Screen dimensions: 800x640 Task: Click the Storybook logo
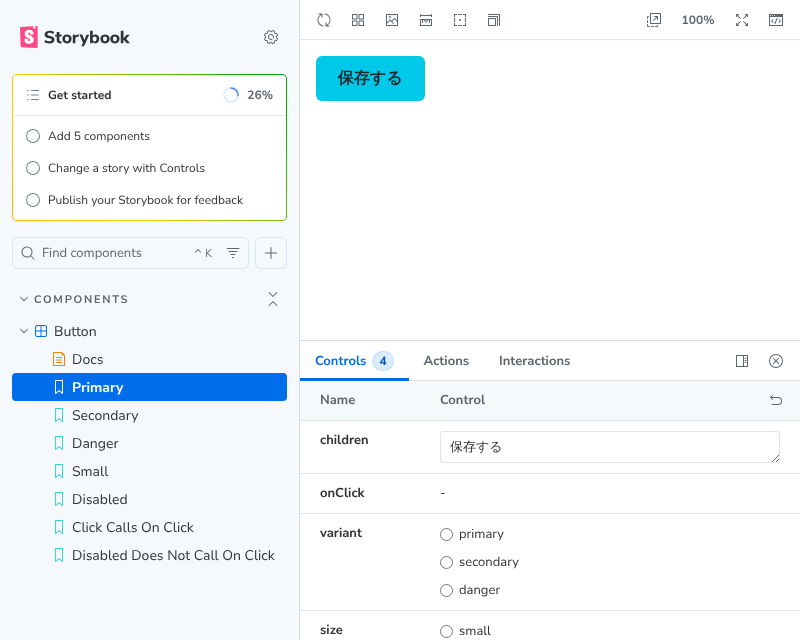(74, 37)
